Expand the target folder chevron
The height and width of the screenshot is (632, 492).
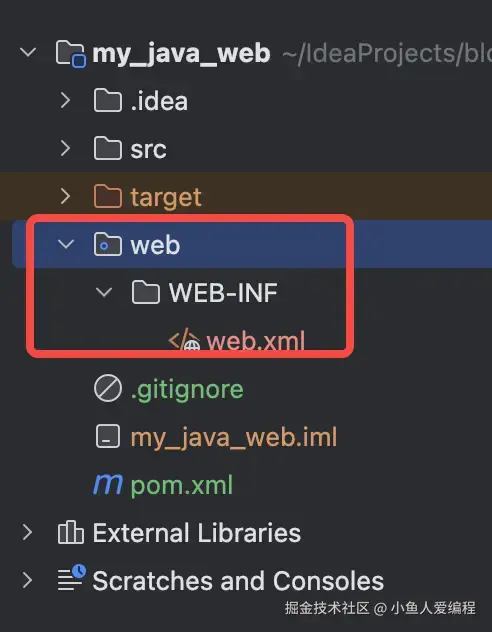[x=65, y=196]
